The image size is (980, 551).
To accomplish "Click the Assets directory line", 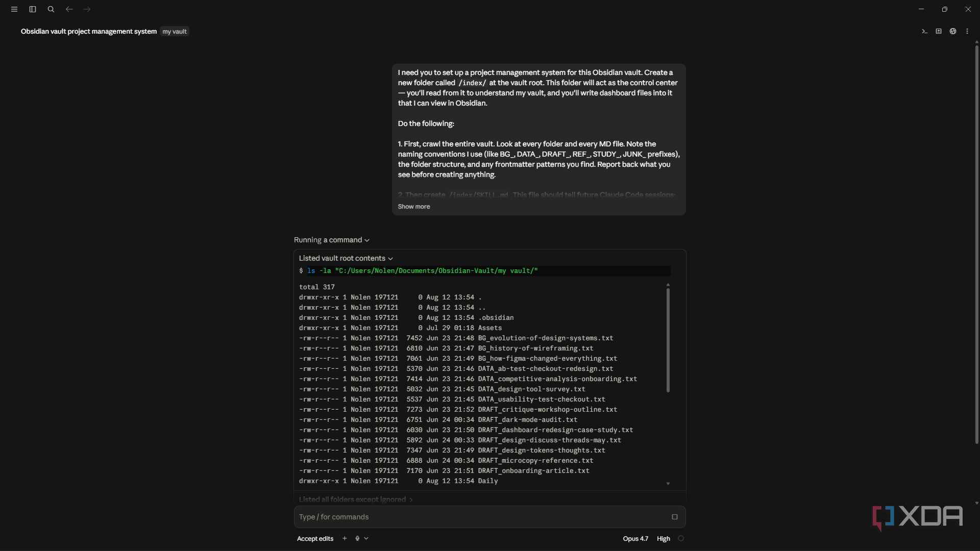I will 400,328.
